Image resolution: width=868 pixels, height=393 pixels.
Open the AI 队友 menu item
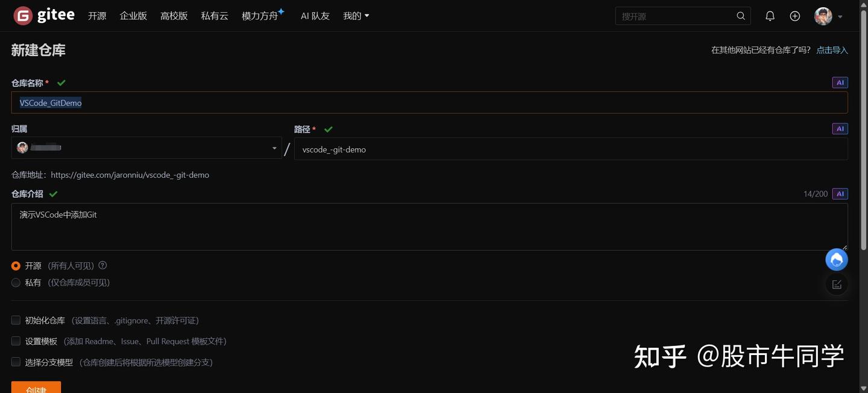[315, 16]
